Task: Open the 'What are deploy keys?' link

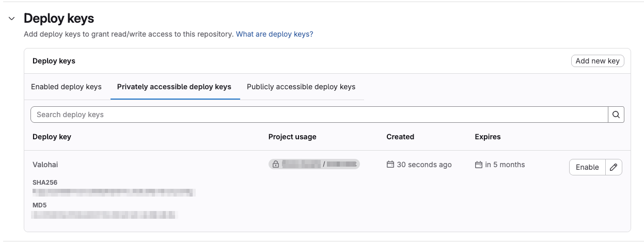Action: point(274,34)
